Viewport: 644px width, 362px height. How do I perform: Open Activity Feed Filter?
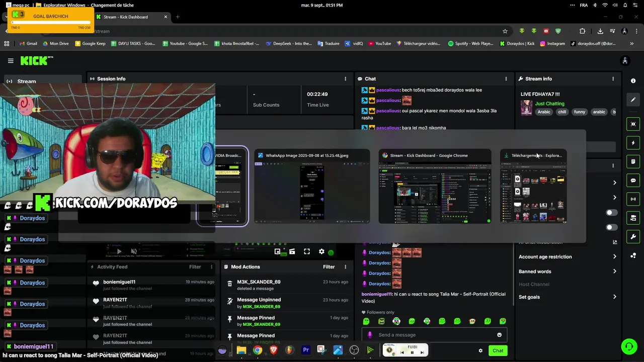(195, 267)
